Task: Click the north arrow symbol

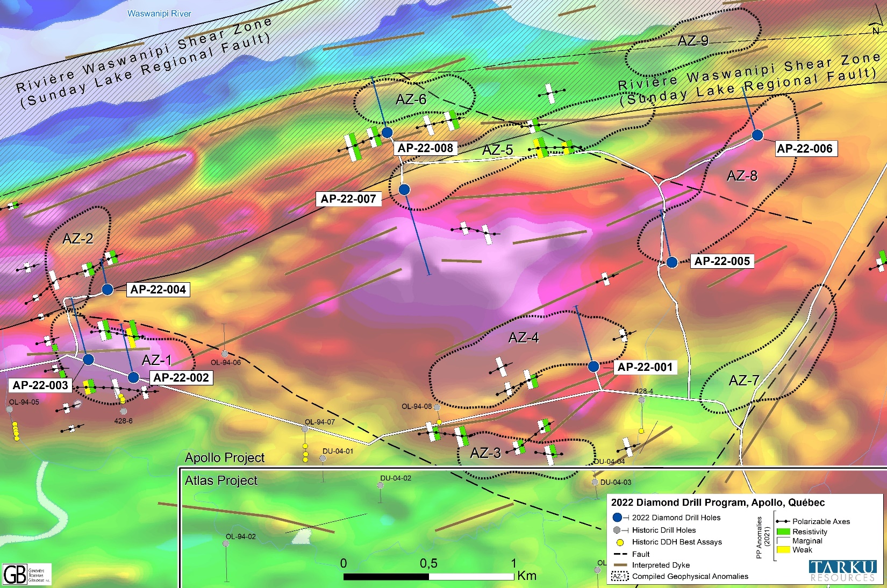Action: [x=876, y=24]
